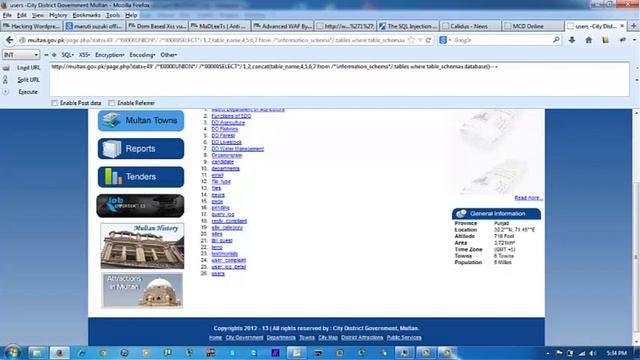Open the job opportunities banner
Viewport: 640px width, 360px height.
coord(140,205)
